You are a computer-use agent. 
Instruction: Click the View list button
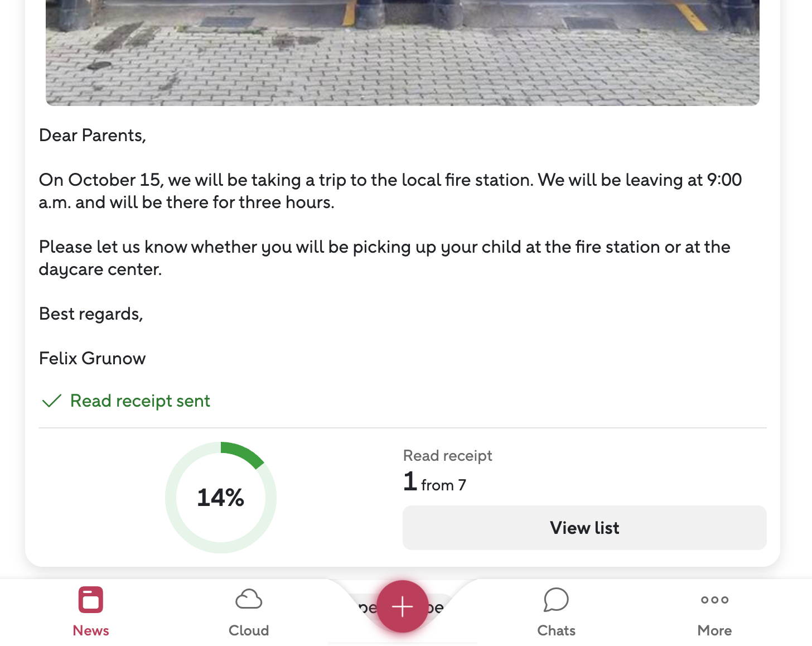[x=584, y=528]
